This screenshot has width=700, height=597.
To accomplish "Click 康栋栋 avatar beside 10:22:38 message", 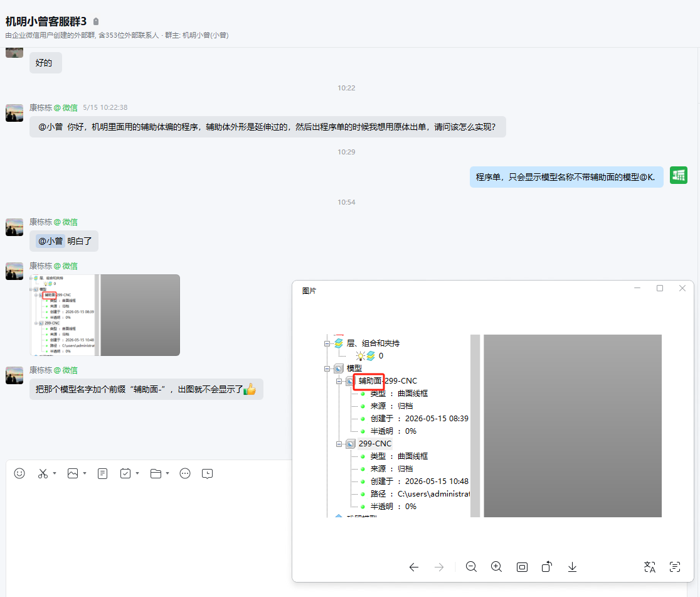I will [x=14, y=113].
